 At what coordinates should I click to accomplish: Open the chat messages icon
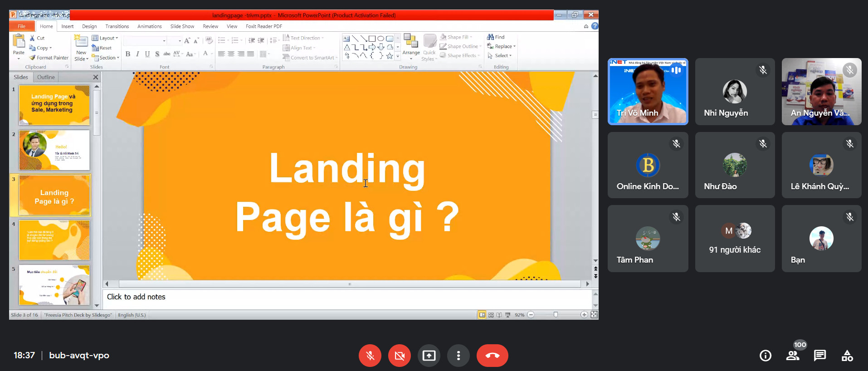click(x=819, y=356)
